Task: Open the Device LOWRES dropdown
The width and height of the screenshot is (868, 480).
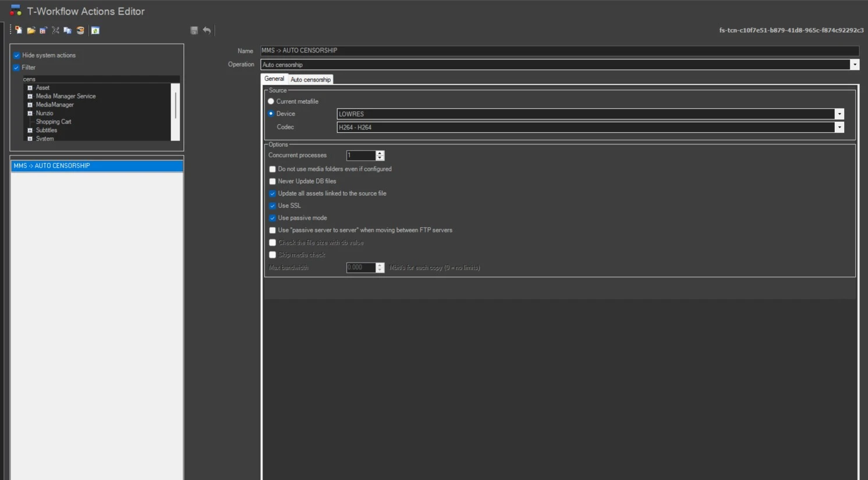Action: [x=839, y=114]
